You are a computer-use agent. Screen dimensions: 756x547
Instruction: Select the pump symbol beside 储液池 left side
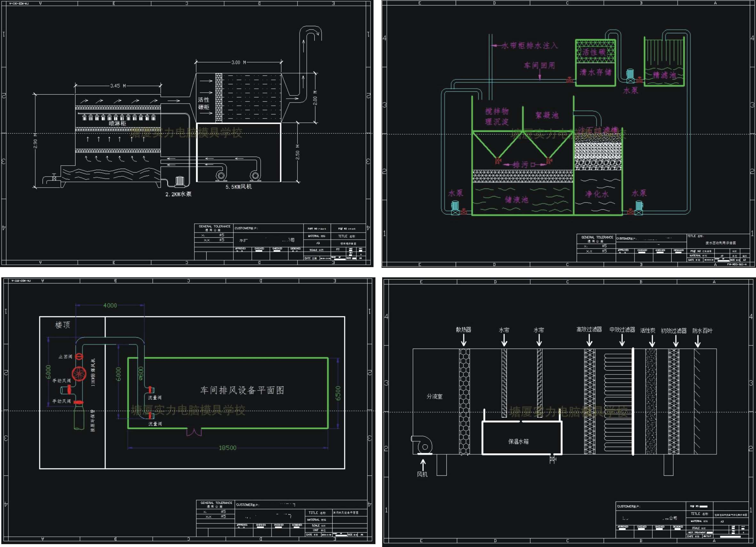455,208
